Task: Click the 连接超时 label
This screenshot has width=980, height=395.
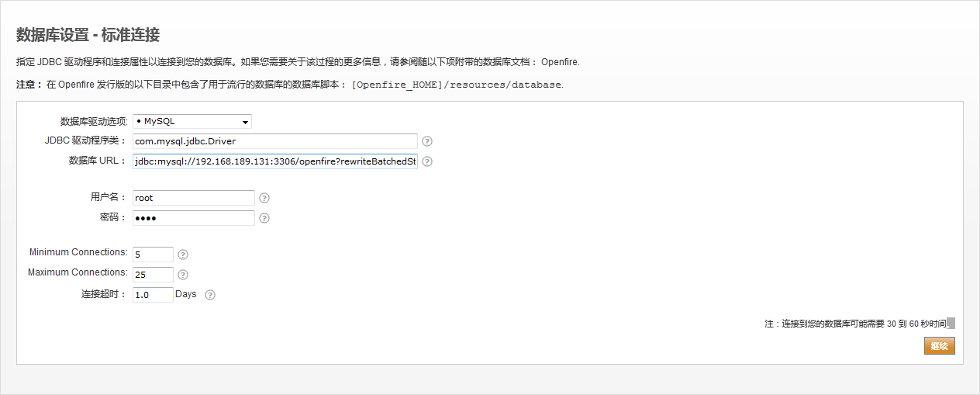Action: 104,295
